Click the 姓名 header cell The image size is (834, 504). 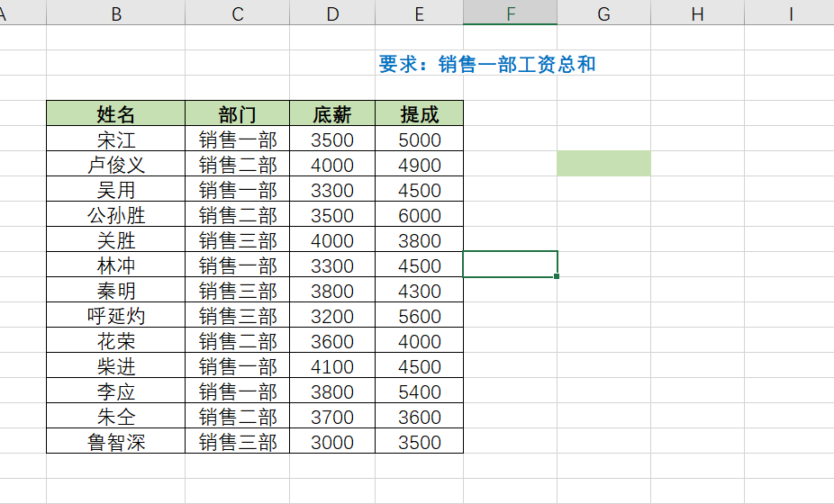pos(116,113)
